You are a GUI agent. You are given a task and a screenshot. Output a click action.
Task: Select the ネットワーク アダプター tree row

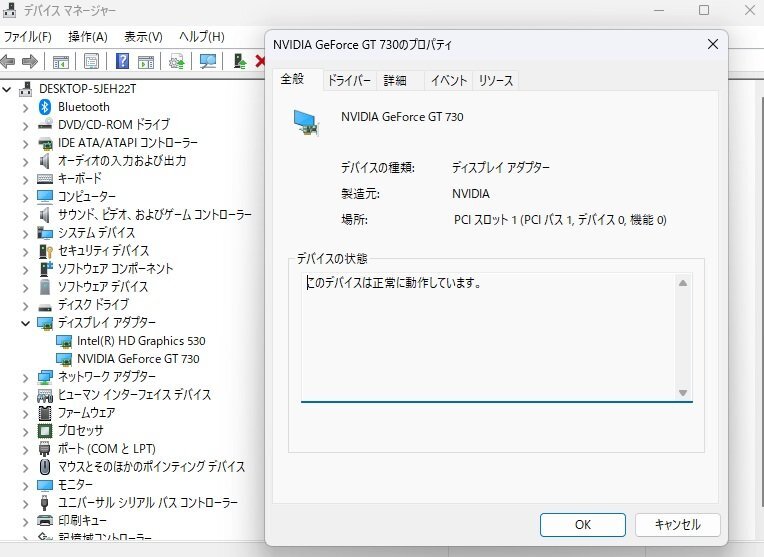click(107, 377)
